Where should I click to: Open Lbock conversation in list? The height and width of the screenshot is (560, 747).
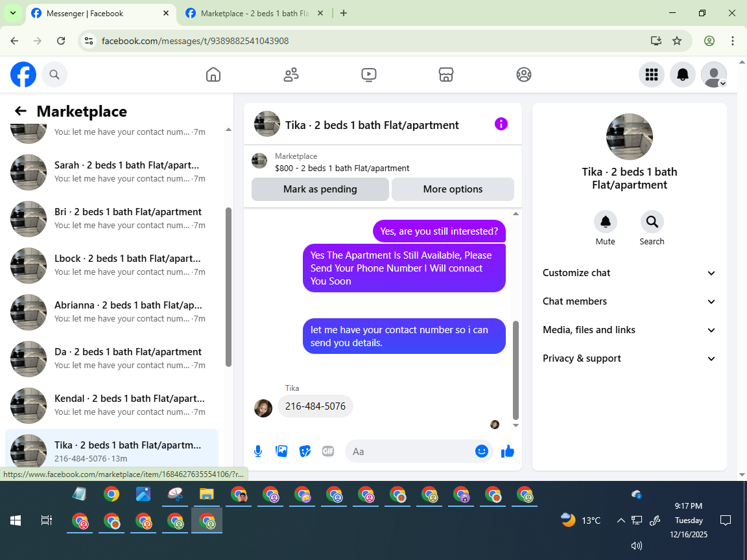(x=112, y=265)
